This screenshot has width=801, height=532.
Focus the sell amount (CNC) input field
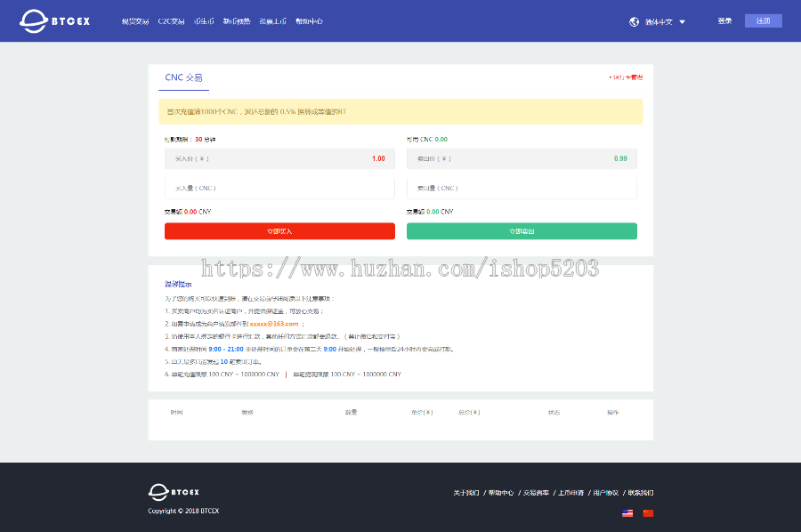[x=522, y=188]
